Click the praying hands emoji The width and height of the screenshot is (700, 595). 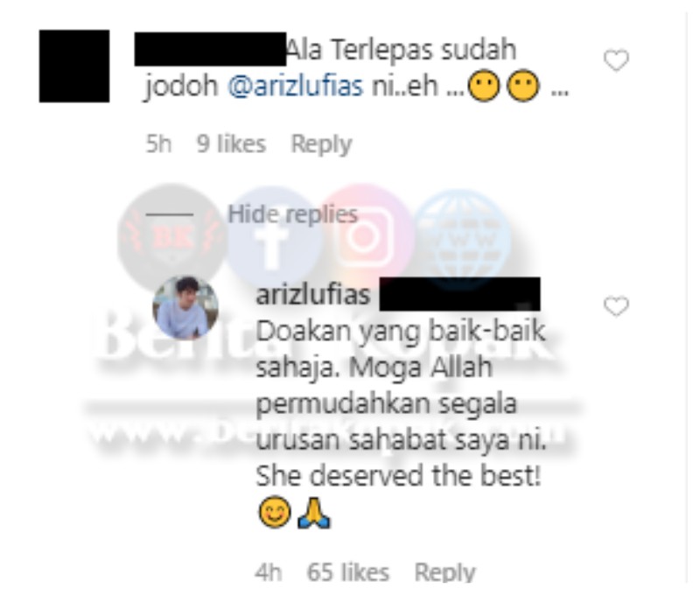tap(313, 513)
